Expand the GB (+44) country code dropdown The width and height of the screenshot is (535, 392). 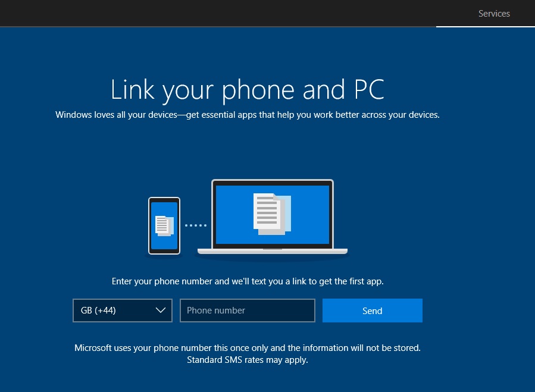(x=123, y=311)
